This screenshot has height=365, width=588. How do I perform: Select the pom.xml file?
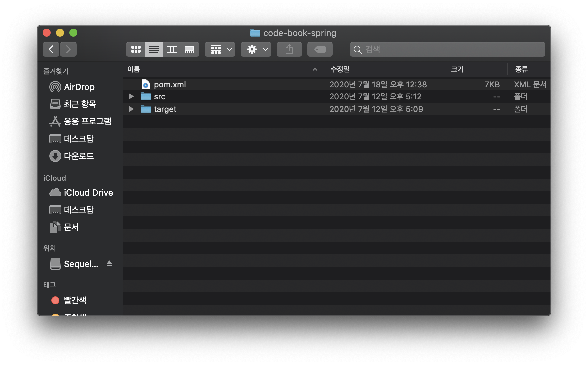point(337,84)
